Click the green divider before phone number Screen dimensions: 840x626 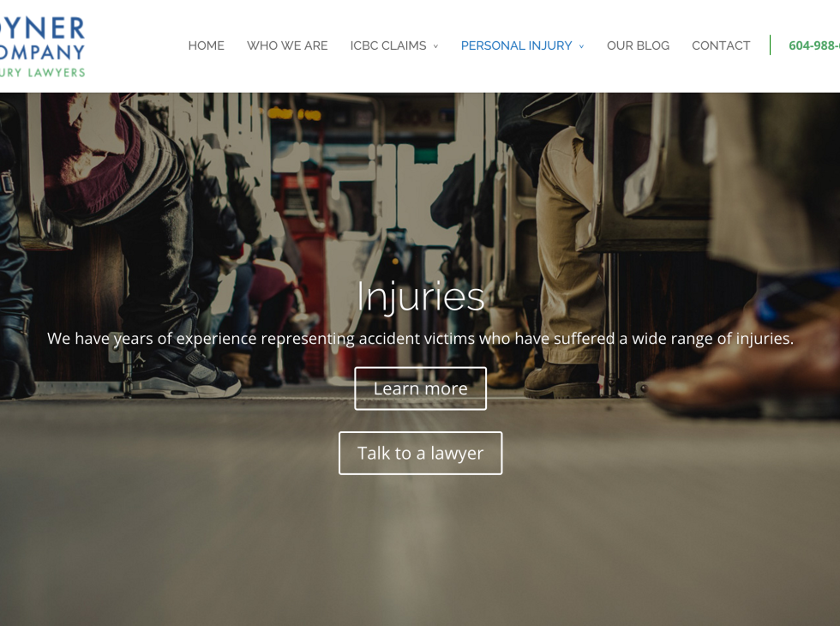(x=770, y=45)
